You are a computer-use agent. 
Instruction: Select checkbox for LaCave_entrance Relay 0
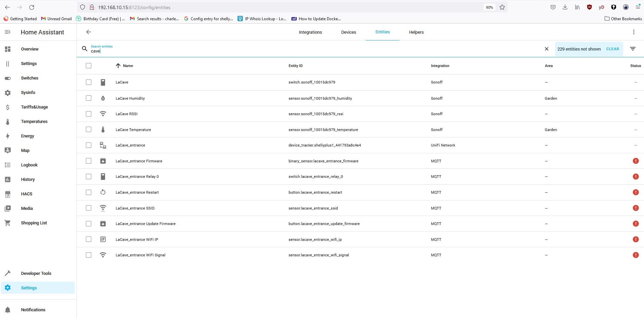coord(89,177)
